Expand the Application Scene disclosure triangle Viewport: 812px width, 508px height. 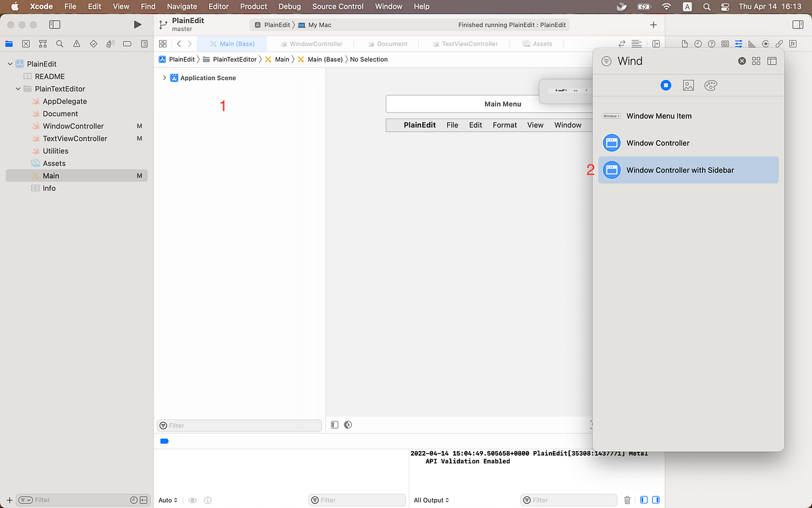click(x=164, y=78)
